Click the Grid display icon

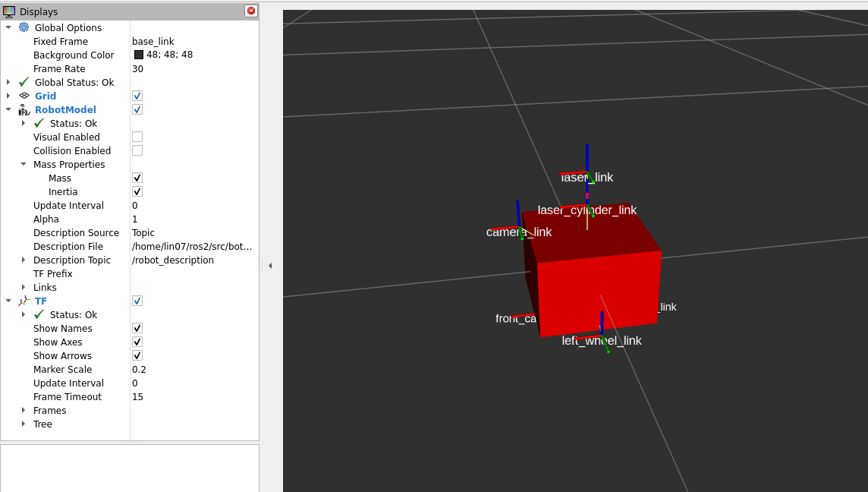tap(24, 96)
